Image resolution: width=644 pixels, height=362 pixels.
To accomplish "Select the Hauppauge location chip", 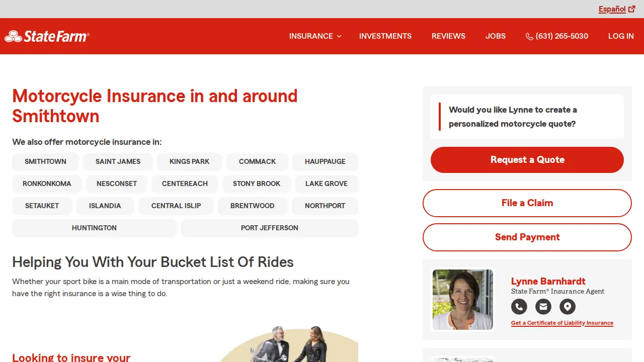I will point(325,161).
